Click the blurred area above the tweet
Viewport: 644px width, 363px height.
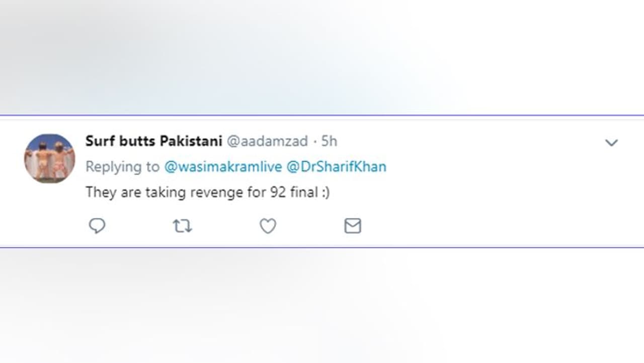tap(322, 55)
